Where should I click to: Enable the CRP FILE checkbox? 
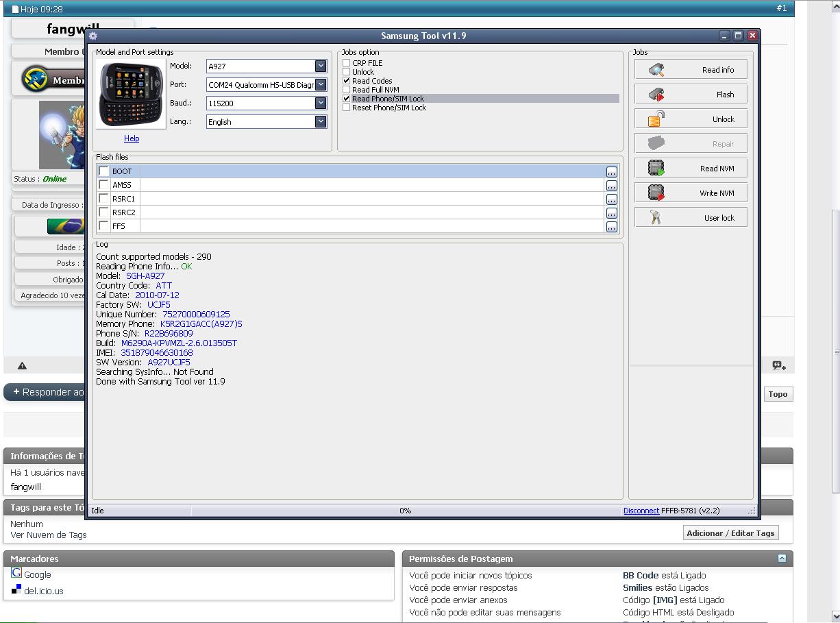[x=347, y=63]
